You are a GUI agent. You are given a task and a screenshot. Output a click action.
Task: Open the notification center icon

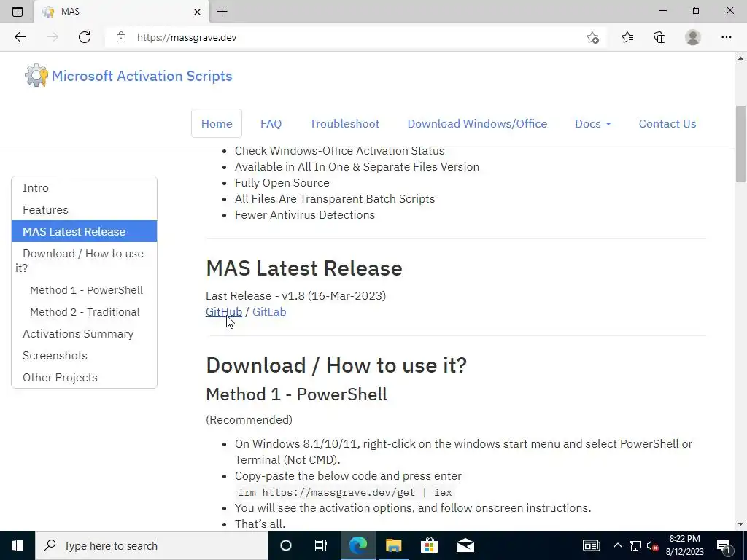(x=723, y=545)
